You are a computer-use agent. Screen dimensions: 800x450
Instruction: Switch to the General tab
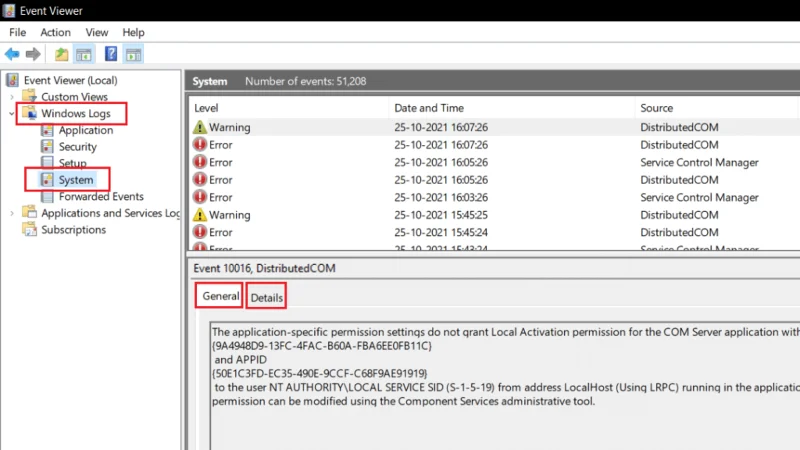pos(220,296)
